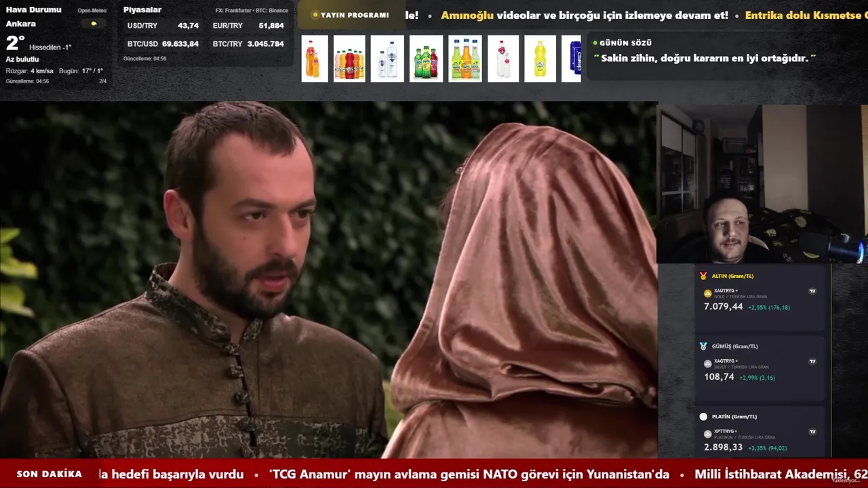Open TradingView logo on the silver card
868x488 pixels.
812,362
